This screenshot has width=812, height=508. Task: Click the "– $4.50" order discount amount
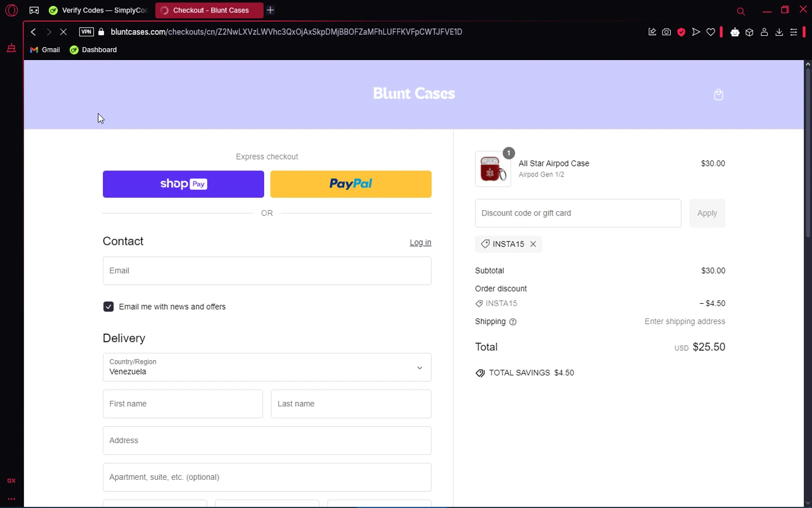(x=712, y=304)
